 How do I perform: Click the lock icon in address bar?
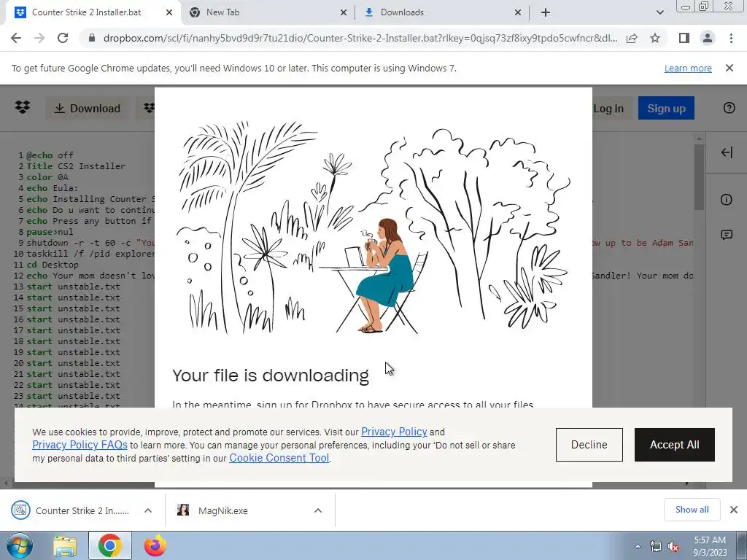pyautogui.click(x=92, y=38)
